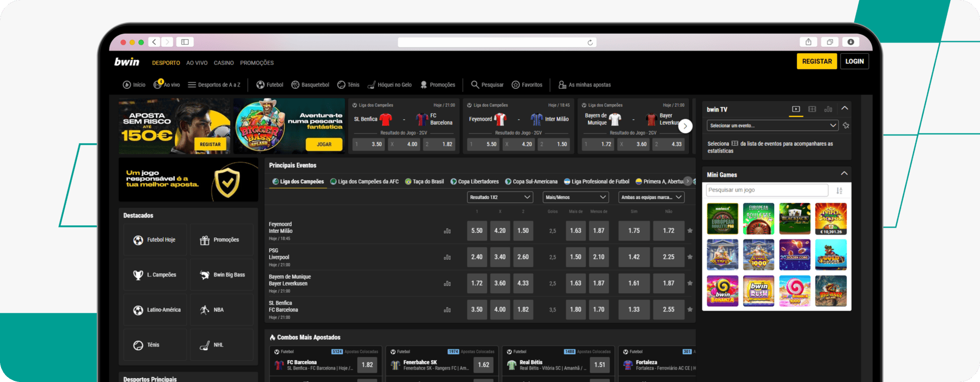Image resolution: width=980 pixels, height=382 pixels.
Task: Favorite the Feyenoord Inter Milão event
Action: pos(690,231)
